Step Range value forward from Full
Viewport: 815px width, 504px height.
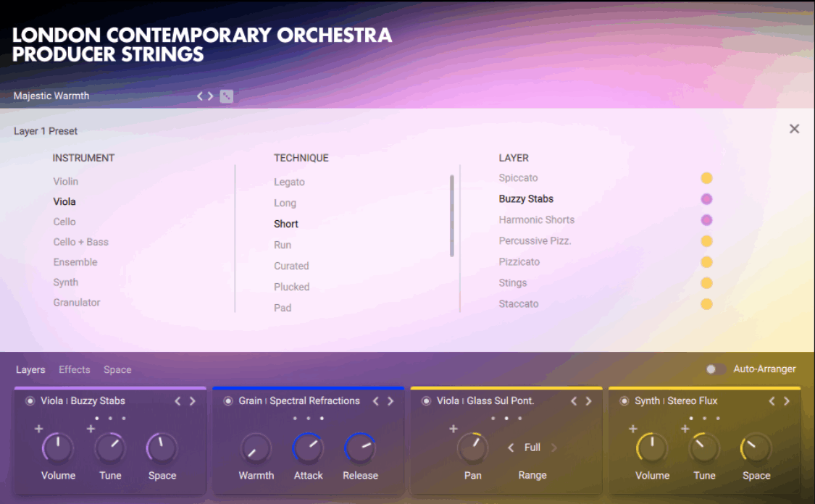(x=554, y=448)
